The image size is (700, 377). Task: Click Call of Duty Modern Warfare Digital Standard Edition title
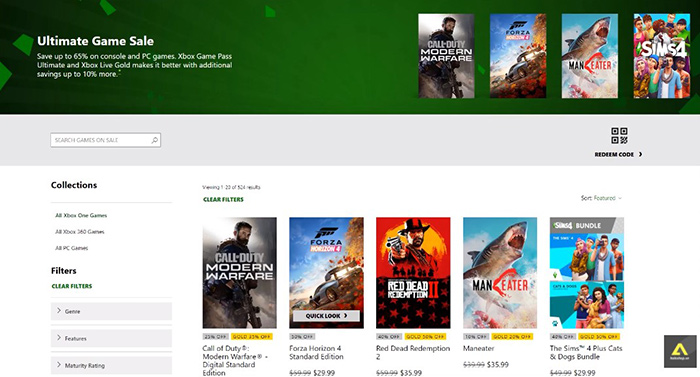(235, 360)
